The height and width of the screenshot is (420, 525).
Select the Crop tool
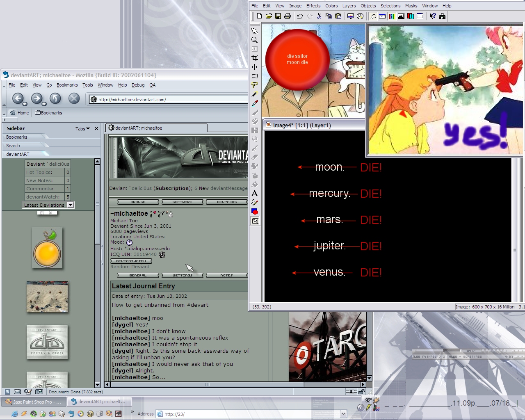tap(255, 58)
